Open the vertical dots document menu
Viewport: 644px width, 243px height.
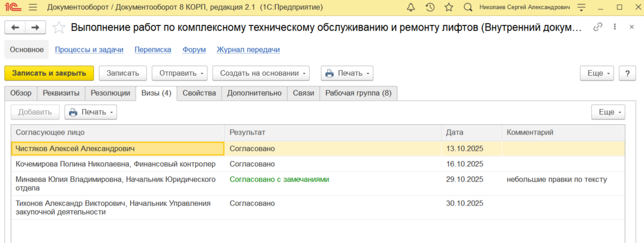615,28
